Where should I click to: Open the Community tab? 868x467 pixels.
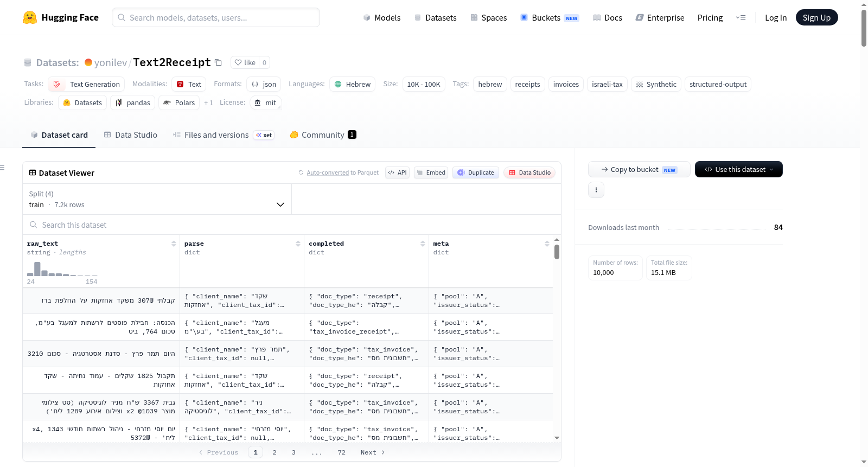point(323,135)
